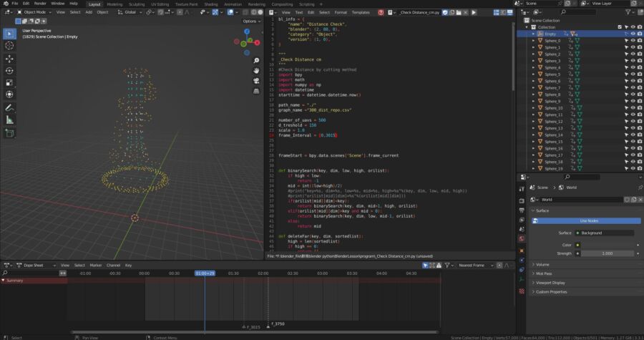Select the Rotate tool

(9, 71)
